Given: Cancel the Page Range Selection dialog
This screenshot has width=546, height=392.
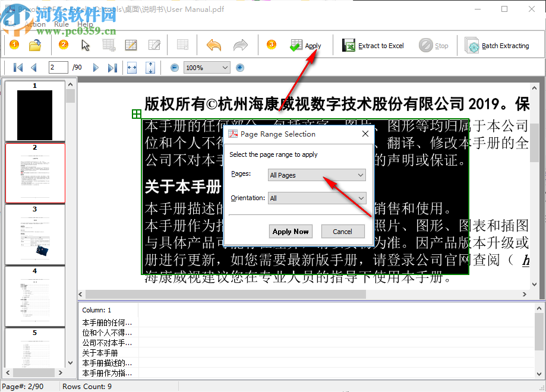Looking at the screenshot, I should click(x=343, y=231).
